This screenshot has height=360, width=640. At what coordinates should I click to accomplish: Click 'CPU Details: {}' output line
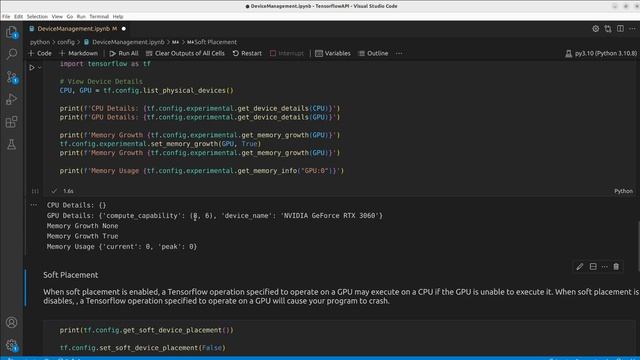coord(76,205)
